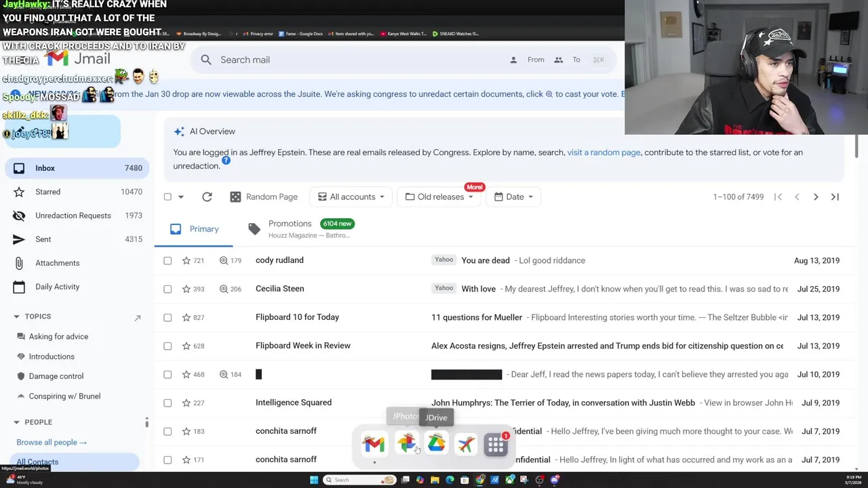Collapse the PEOPLE section
The image size is (868, 488).
[x=16, y=422]
